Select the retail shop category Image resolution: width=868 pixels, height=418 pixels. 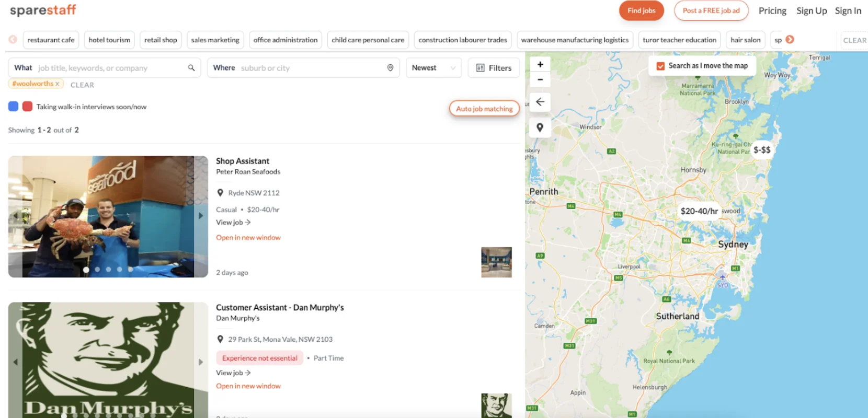[161, 40]
